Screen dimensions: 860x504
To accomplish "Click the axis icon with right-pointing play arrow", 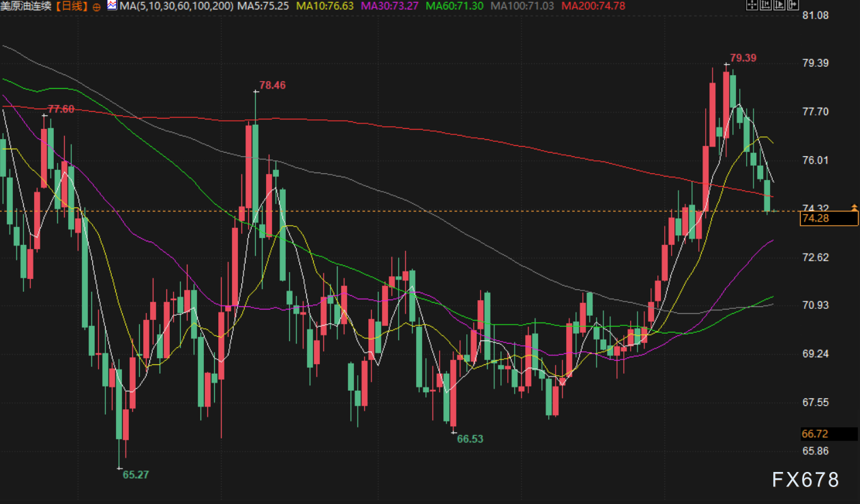I will click(779, 6).
